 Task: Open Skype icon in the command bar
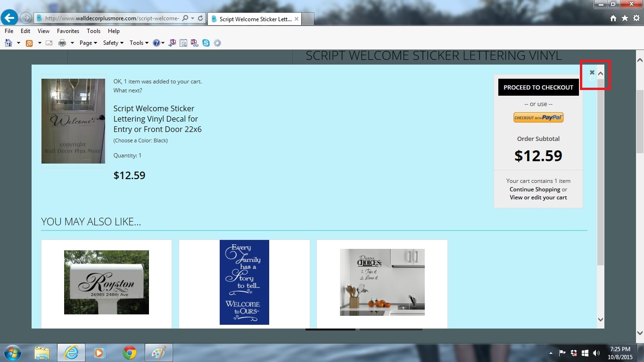pyautogui.click(x=206, y=43)
